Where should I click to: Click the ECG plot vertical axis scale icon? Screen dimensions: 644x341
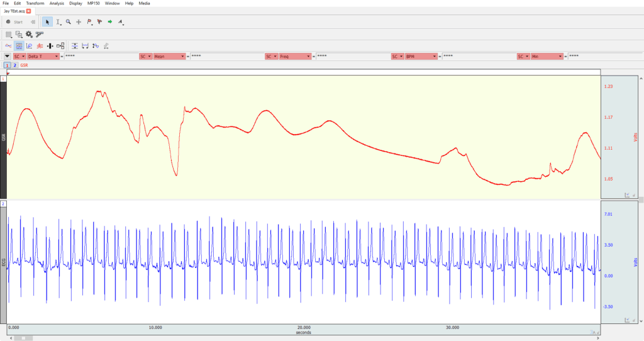click(x=627, y=320)
